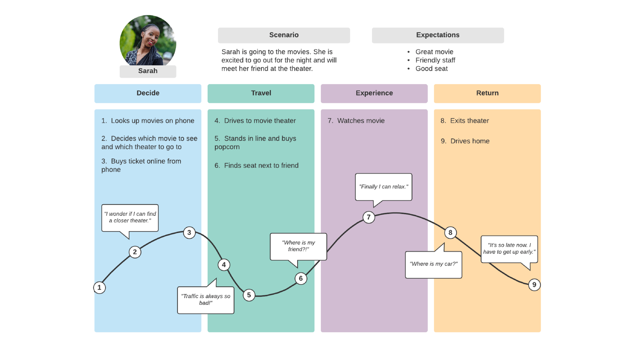
Task: Select the Decide phase column header
Action: click(x=148, y=93)
